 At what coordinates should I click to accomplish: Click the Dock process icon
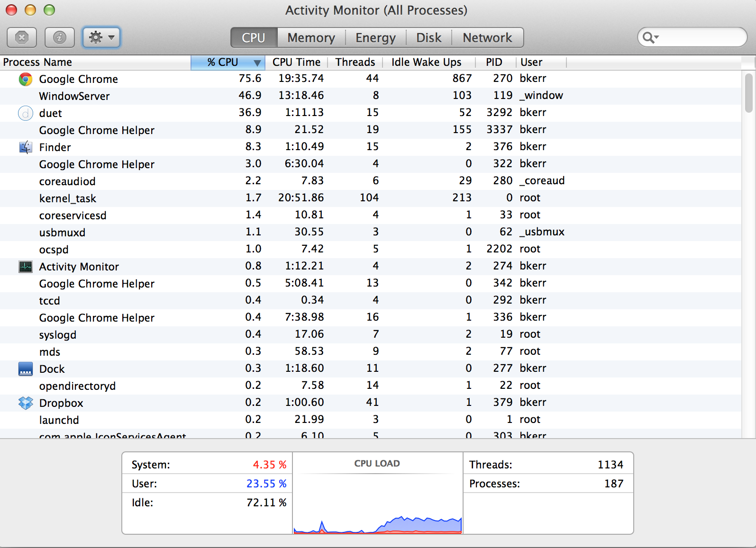(26, 369)
